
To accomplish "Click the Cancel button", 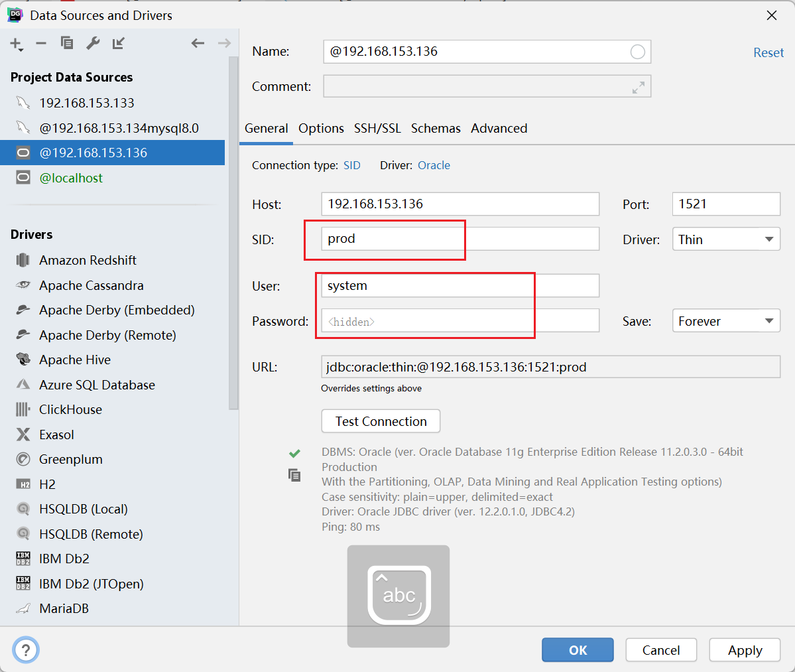I will pyautogui.click(x=661, y=650).
